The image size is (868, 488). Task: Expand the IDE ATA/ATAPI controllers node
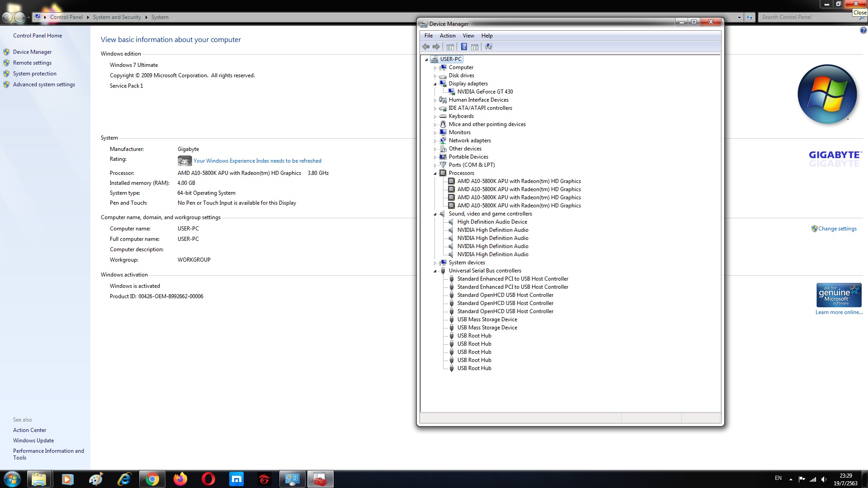click(435, 108)
